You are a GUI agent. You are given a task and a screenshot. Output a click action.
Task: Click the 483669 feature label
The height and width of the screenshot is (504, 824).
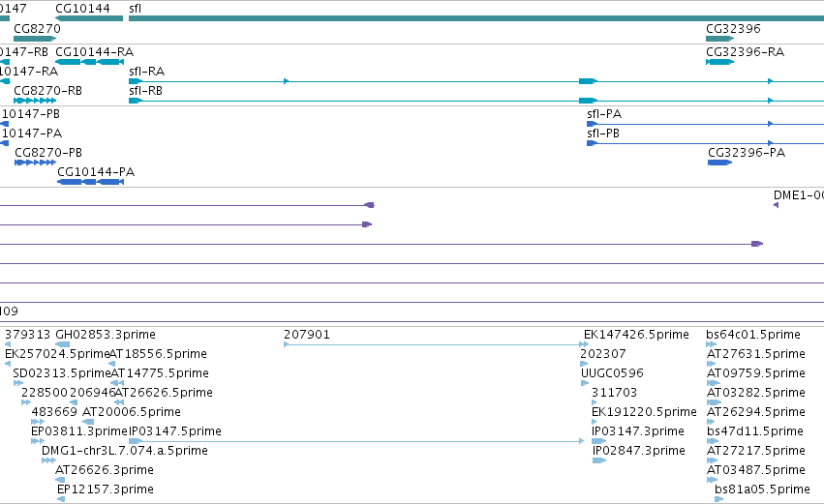[x=54, y=412]
